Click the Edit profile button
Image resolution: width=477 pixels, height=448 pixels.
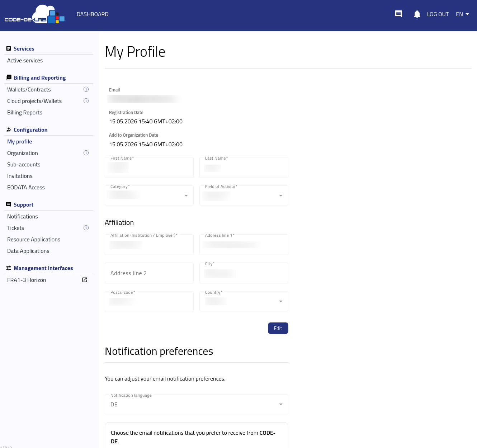click(278, 328)
